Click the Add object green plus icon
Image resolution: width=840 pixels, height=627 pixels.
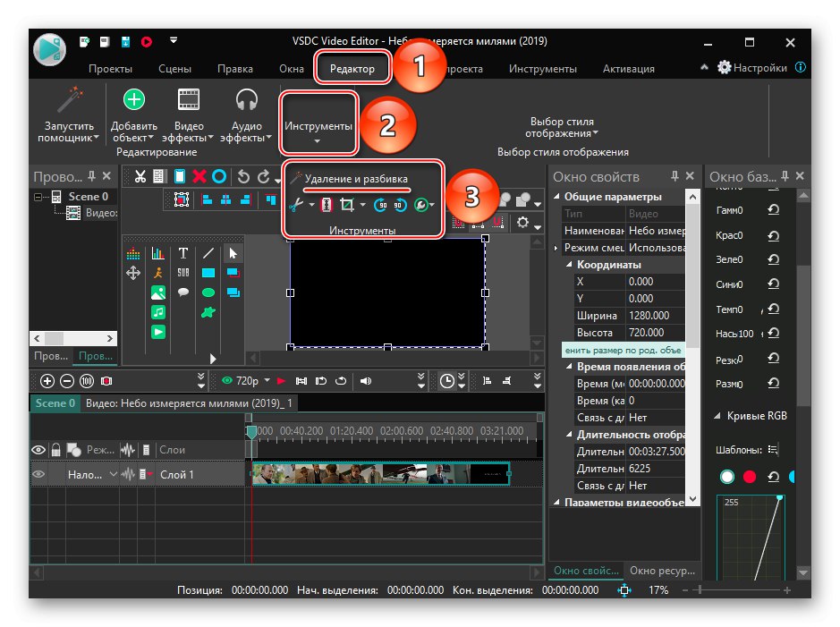pos(133,99)
